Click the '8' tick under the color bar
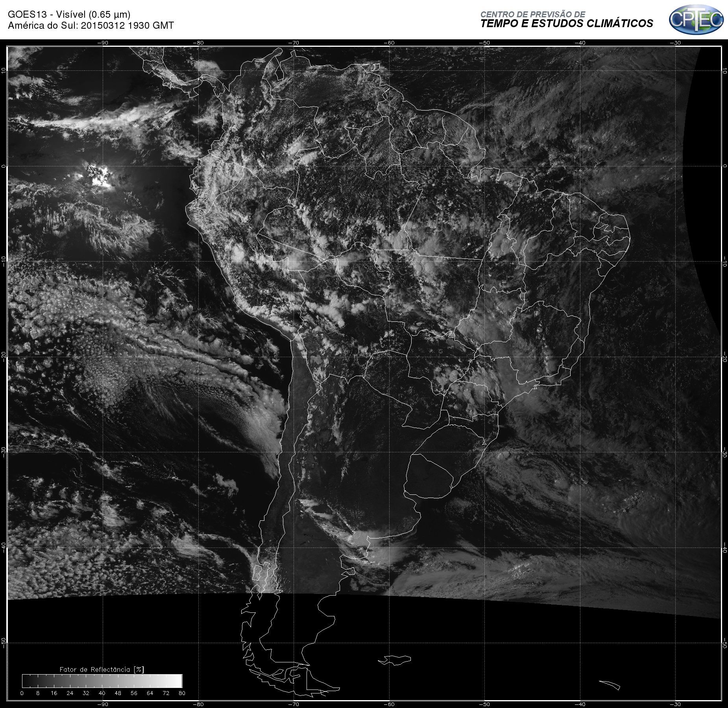 [38, 693]
